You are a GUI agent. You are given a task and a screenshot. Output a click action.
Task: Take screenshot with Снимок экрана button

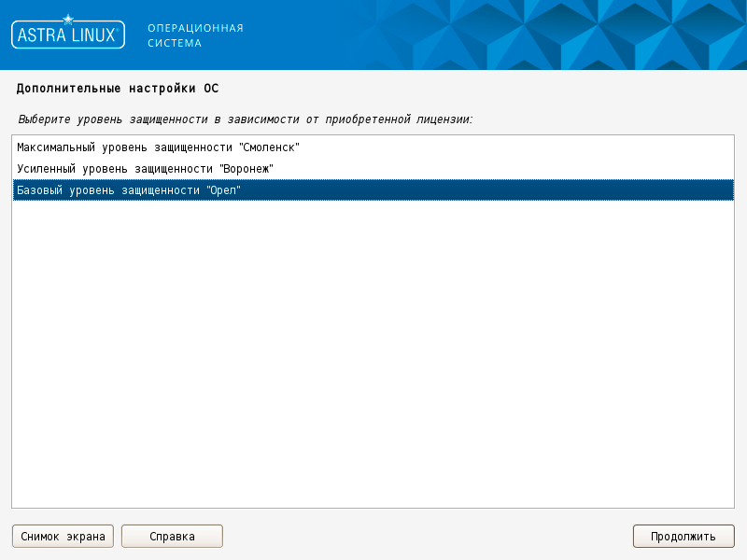[x=63, y=537]
